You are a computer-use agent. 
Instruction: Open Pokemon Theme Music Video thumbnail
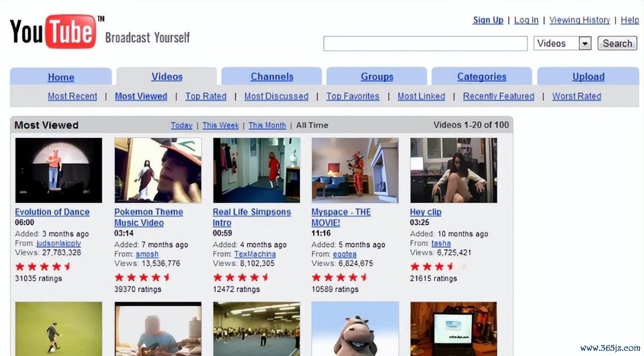[x=158, y=170]
